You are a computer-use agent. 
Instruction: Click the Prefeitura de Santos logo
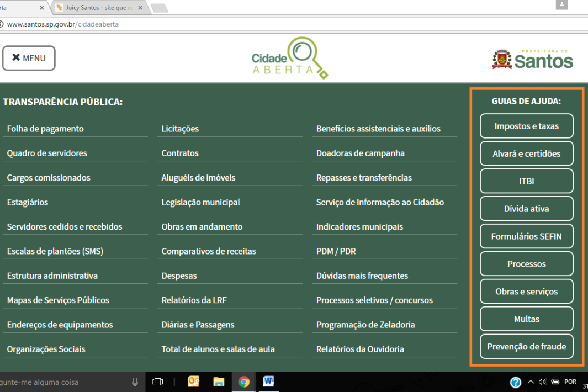(532, 59)
